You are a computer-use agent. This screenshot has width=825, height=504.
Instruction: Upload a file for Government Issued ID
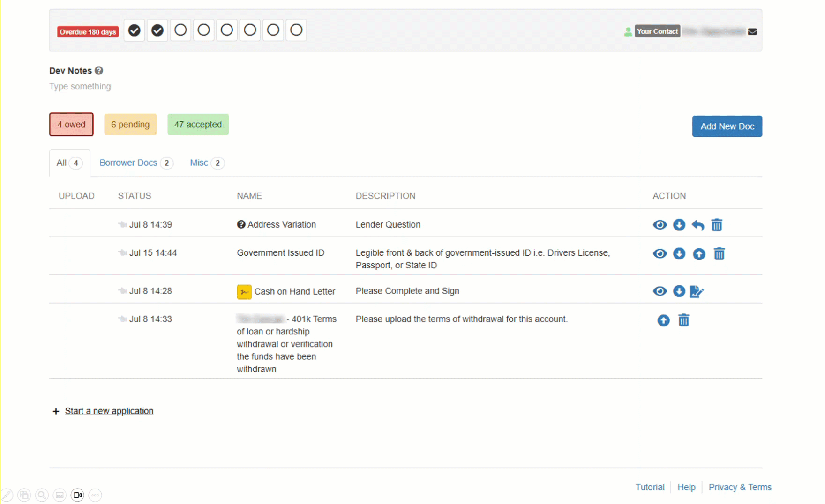[x=699, y=254]
